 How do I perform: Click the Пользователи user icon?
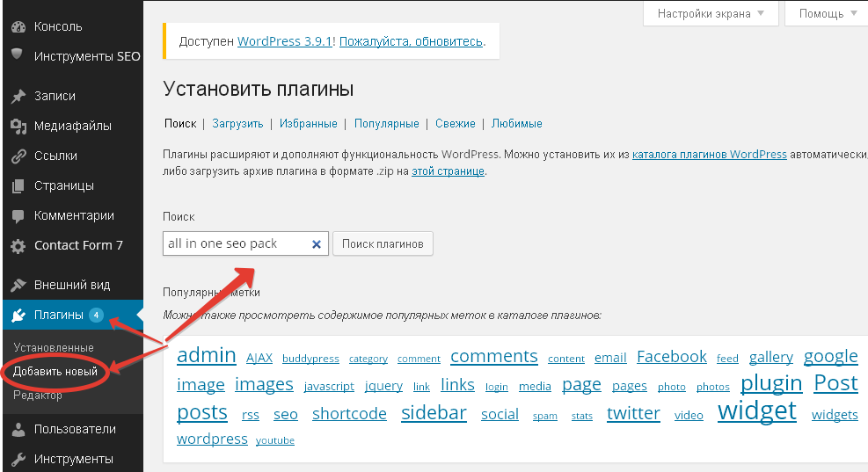click(18, 430)
